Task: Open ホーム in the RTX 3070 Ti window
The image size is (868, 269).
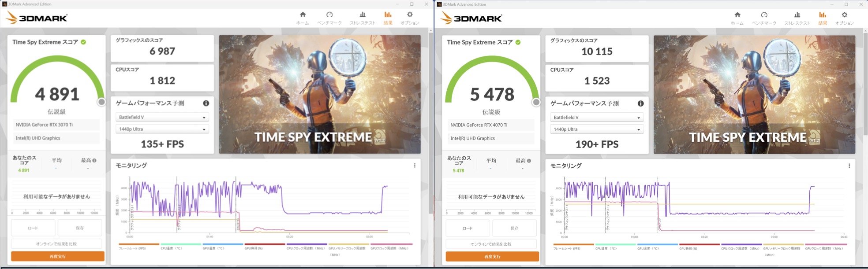Action: point(303,18)
